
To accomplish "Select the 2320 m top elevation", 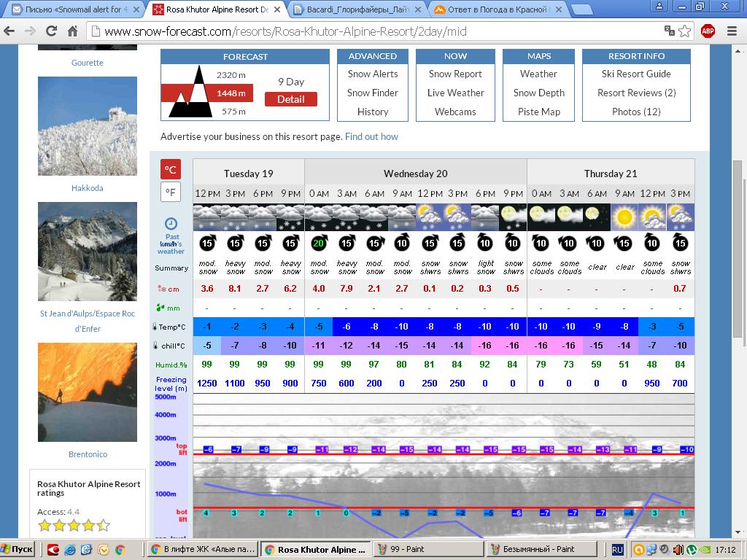I will [231, 75].
